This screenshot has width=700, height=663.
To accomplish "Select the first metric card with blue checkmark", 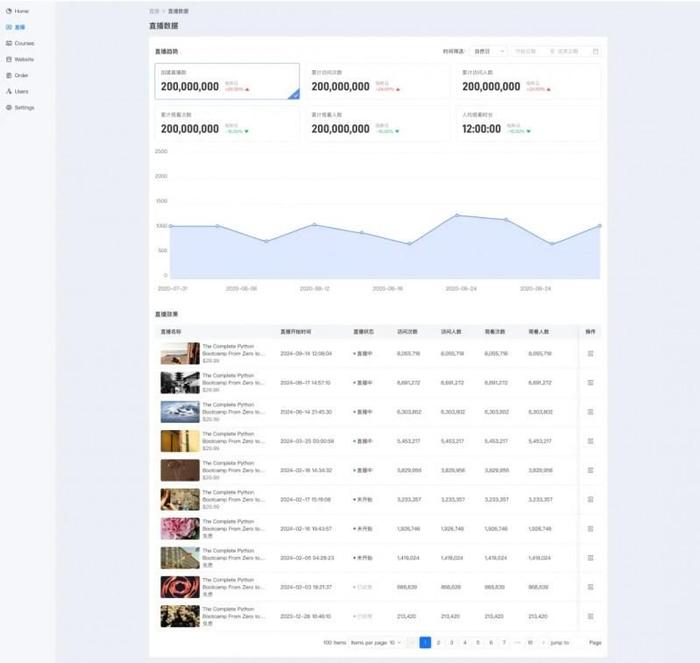I will (227, 81).
